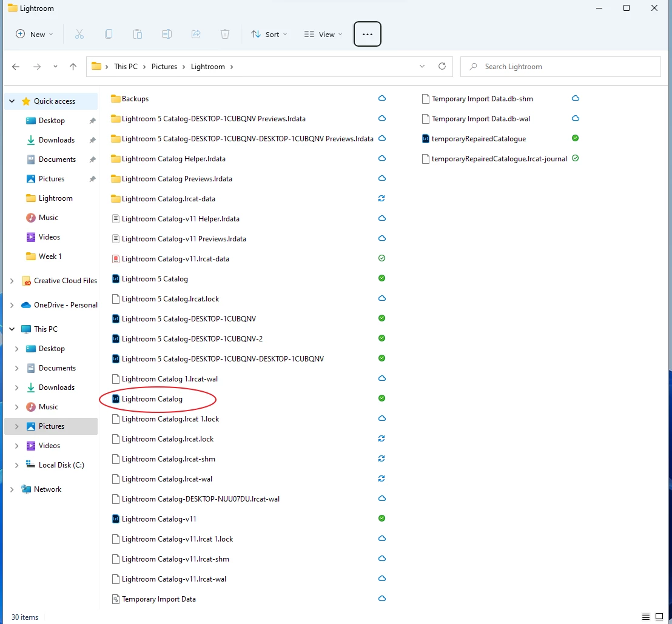Collapse the Quick access tree
672x624 pixels.
click(12, 101)
